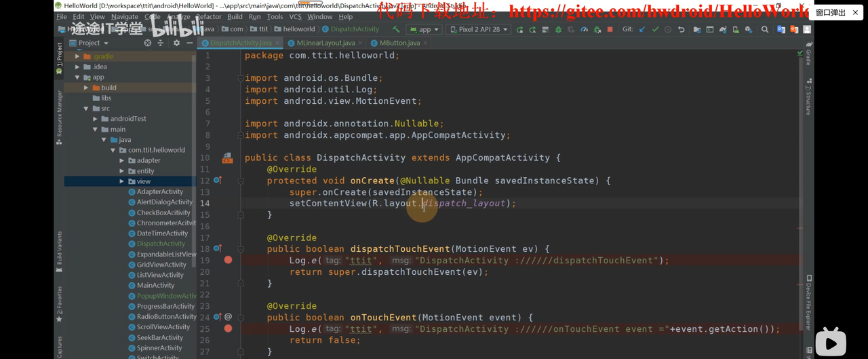Screen dimensions: 868x359
Task: Click the override gutter icon on line 18
Action: [x=218, y=248]
